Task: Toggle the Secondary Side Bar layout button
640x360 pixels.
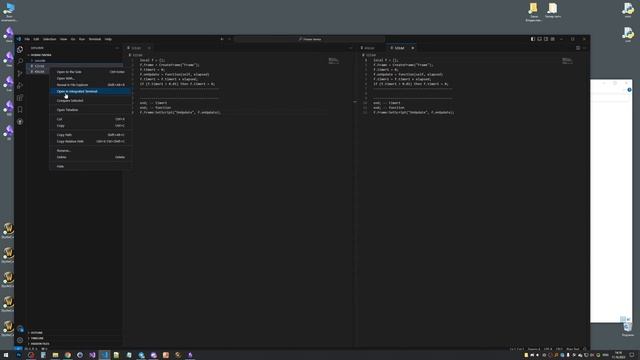Action: 546,39
